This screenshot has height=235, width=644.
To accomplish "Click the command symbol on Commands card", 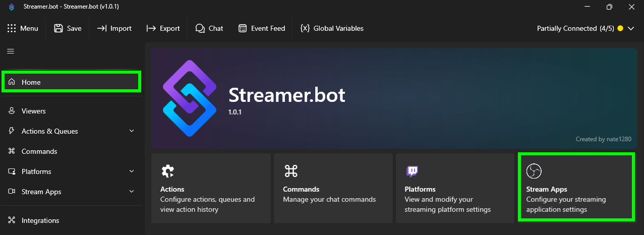I will click(290, 171).
